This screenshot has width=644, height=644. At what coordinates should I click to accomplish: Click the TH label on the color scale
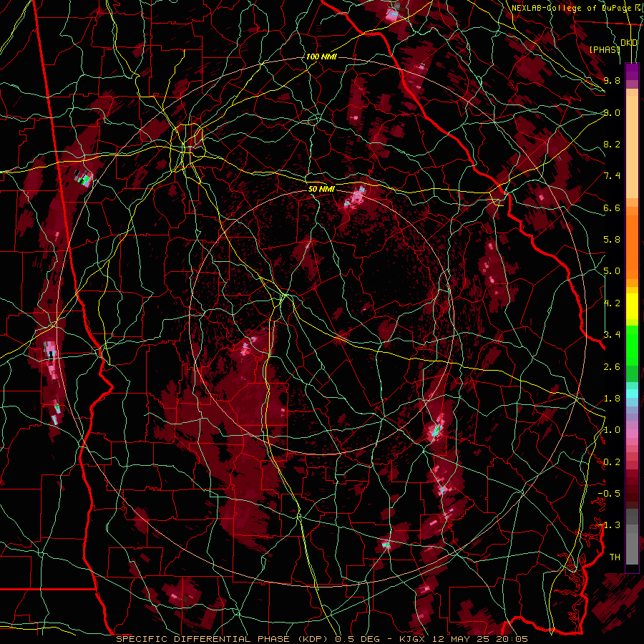pyautogui.click(x=615, y=557)
